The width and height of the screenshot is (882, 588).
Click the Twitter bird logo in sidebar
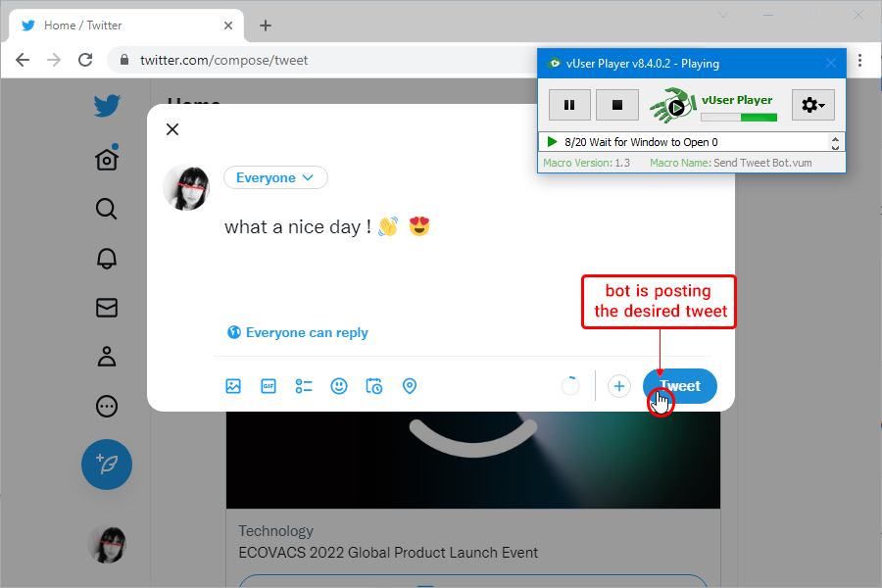[x=106, y=105]
